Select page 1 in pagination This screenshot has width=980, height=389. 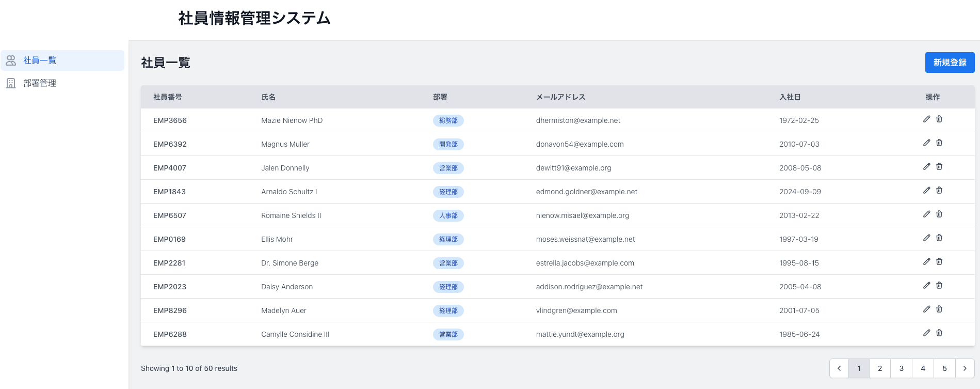pyautogui.click(x=859, y=368)
